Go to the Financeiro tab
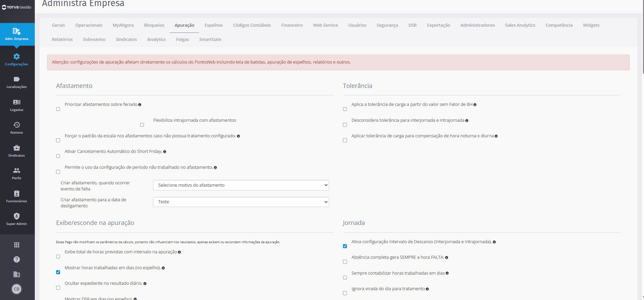The image size is (644, 300). (292, 25)
